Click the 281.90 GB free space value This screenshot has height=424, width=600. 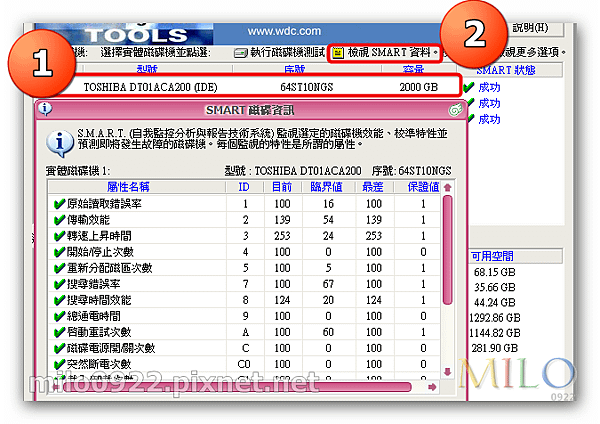494,348
